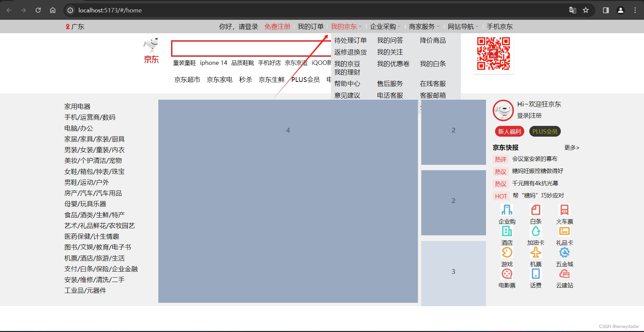644x332 pixels.
Task: Open the 电影票 service icon
Action: coord(507,274)
